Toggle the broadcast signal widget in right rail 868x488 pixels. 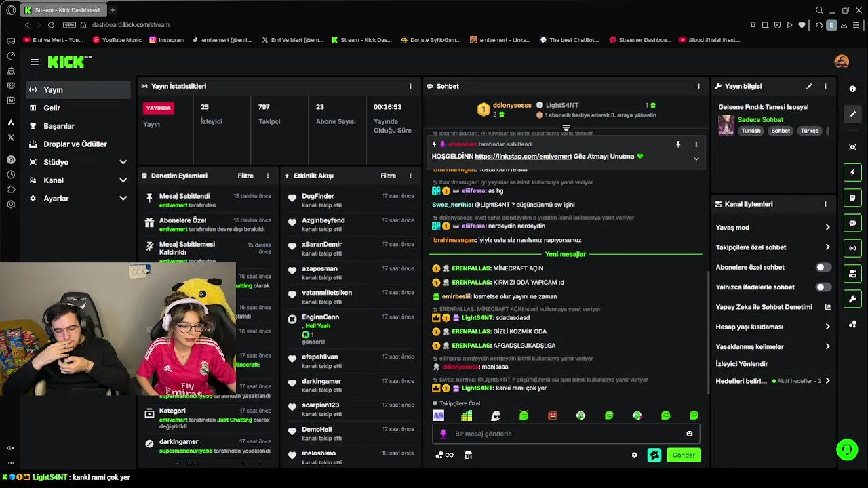click(x=852, y=248)
